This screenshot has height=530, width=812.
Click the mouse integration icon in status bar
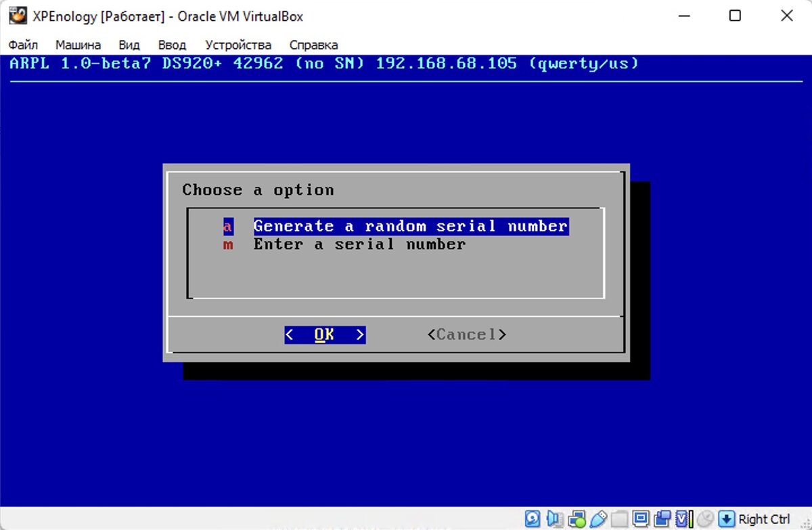[705, 518]
